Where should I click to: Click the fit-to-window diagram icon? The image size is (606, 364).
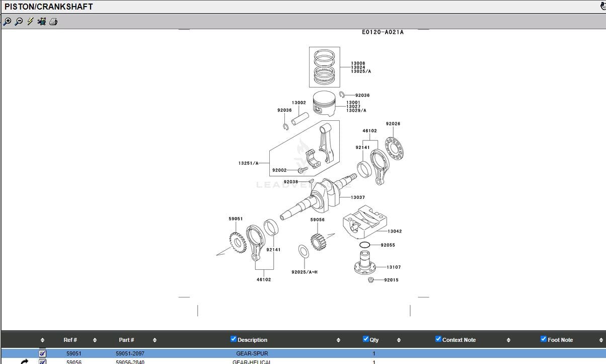pyautogui.click(x=42, y=22)
